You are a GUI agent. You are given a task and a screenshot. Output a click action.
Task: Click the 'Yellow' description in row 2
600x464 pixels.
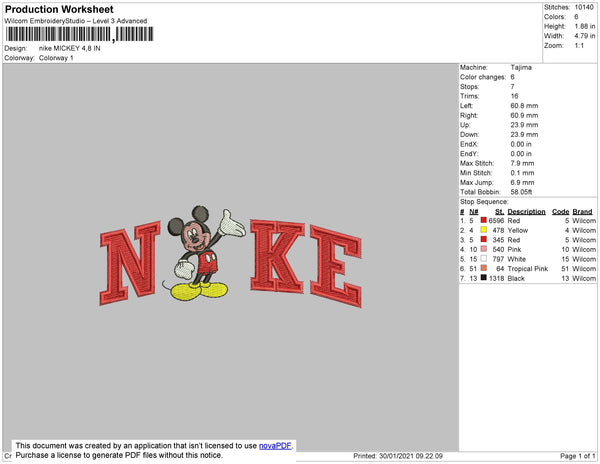(x=517, y=230)
